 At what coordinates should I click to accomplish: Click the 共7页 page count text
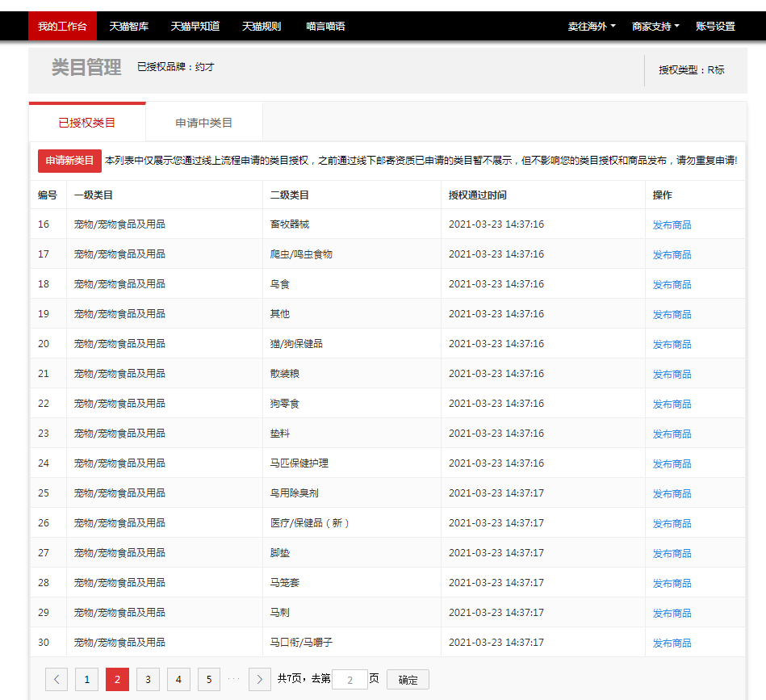pos(291,678)
